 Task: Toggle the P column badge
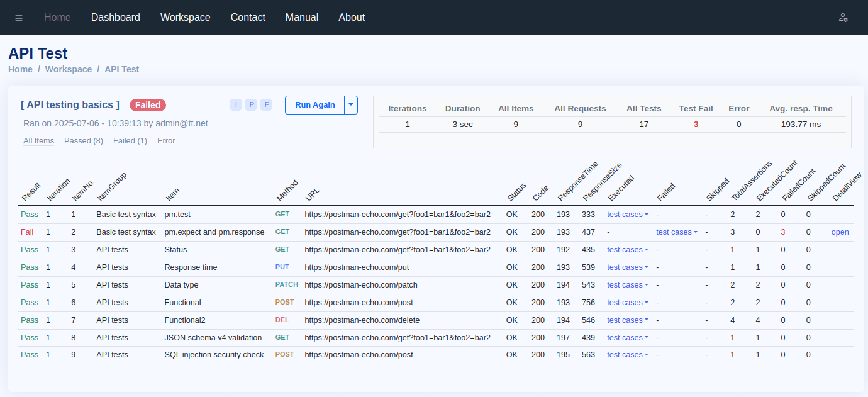(x=251, y=104)
